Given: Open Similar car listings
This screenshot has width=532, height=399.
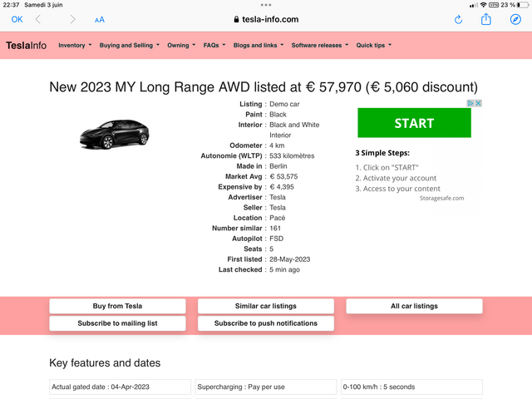Looking at the screenshot, I should [266, 306].
